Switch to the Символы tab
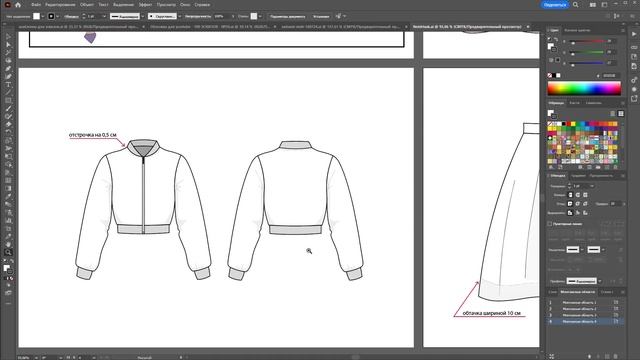Screen dimensions: 640x360 point(593,103)
